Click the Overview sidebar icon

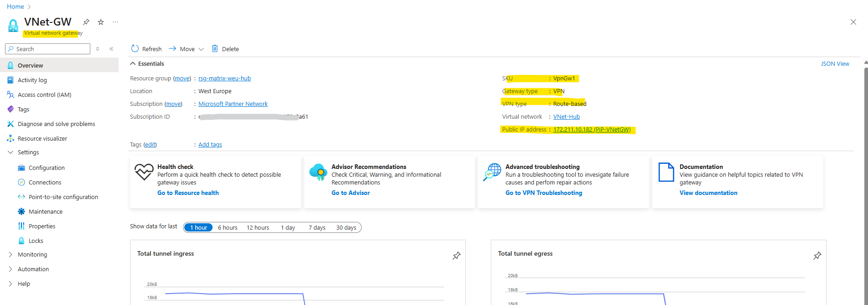(10, 65)
